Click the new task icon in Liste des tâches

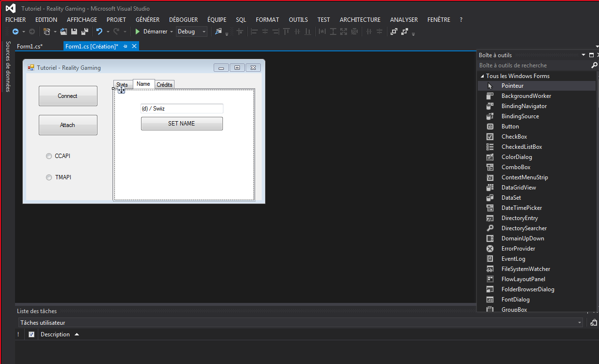tap(594, 323)
